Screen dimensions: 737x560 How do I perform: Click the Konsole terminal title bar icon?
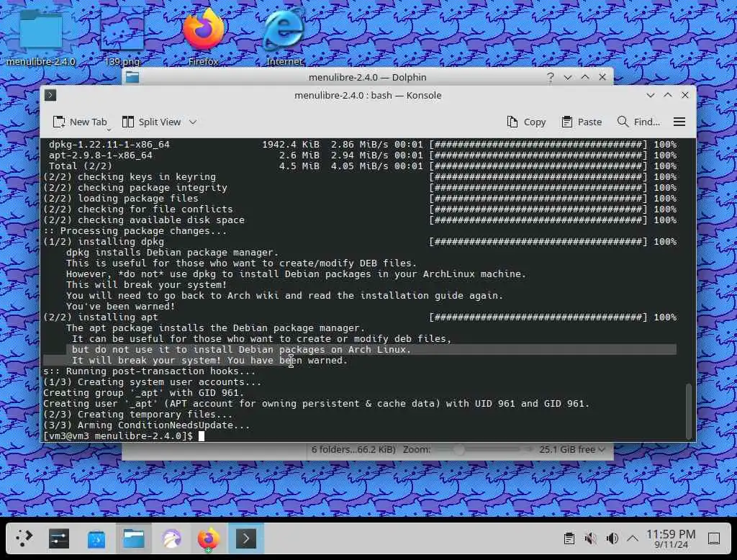[x=51, y=95]
